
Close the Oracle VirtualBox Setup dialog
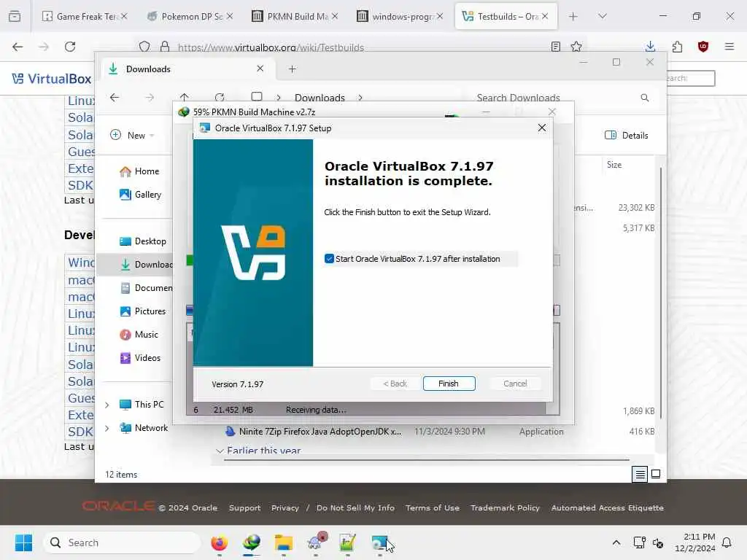click(x=542, y=128)
